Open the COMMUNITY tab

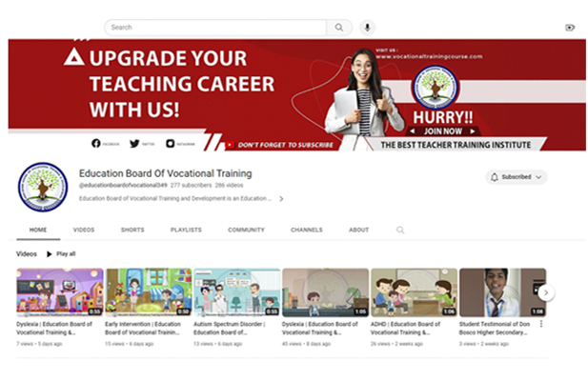click(246, 230)
